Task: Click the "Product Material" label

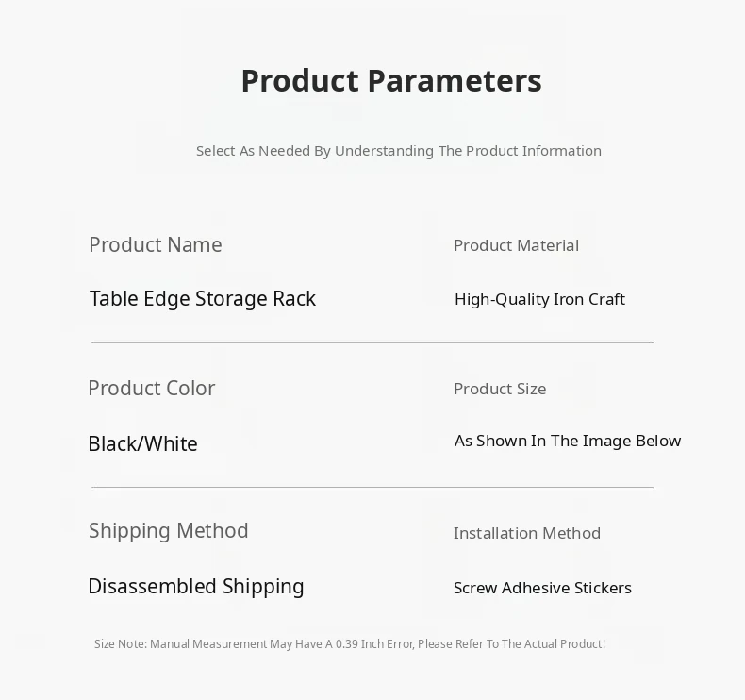Action: [x=516, y=245]
